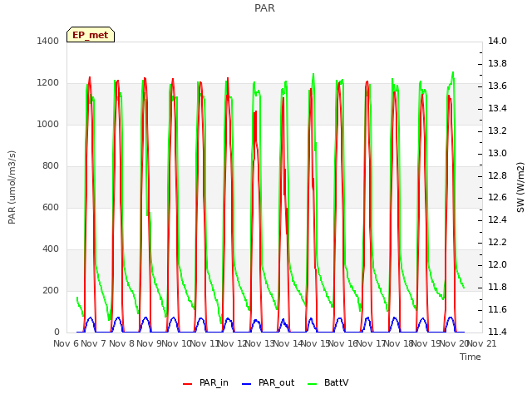Click the 13.2 right axis tick label

click(497, 131)
